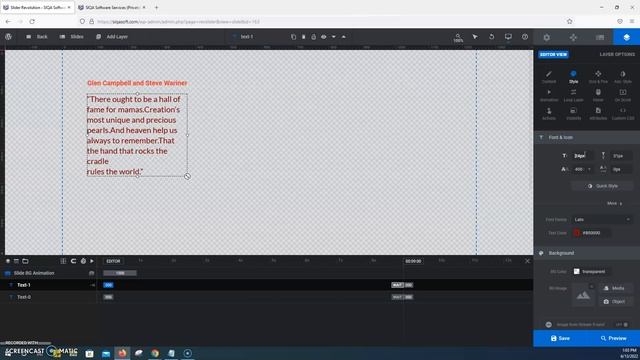Screen dimensions: 640x360
Task: Open Firefox from the Windows taskbar
Action: (x=122, y=353)
